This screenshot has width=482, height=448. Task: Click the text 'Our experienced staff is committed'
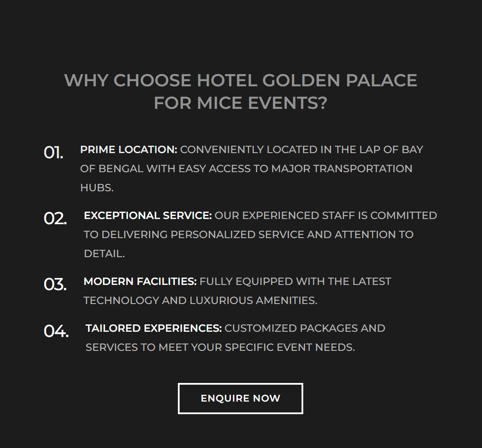click(x=326, y=216)
